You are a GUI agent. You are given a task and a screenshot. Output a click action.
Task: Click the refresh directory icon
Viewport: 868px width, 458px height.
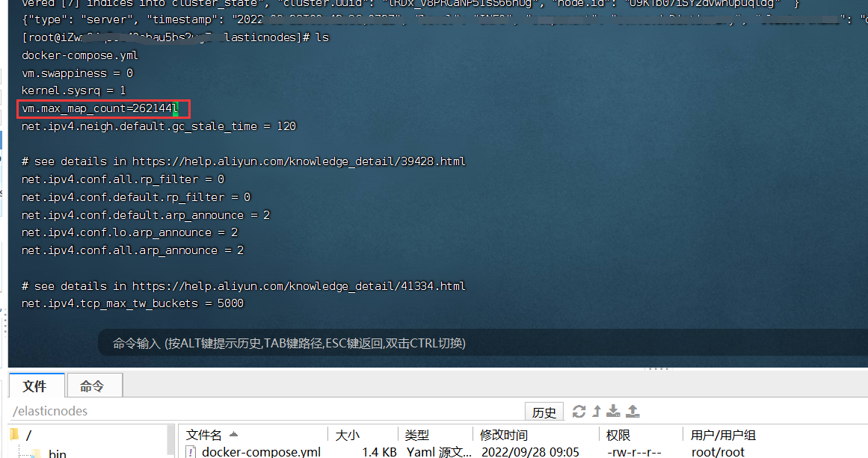(579, 412)
